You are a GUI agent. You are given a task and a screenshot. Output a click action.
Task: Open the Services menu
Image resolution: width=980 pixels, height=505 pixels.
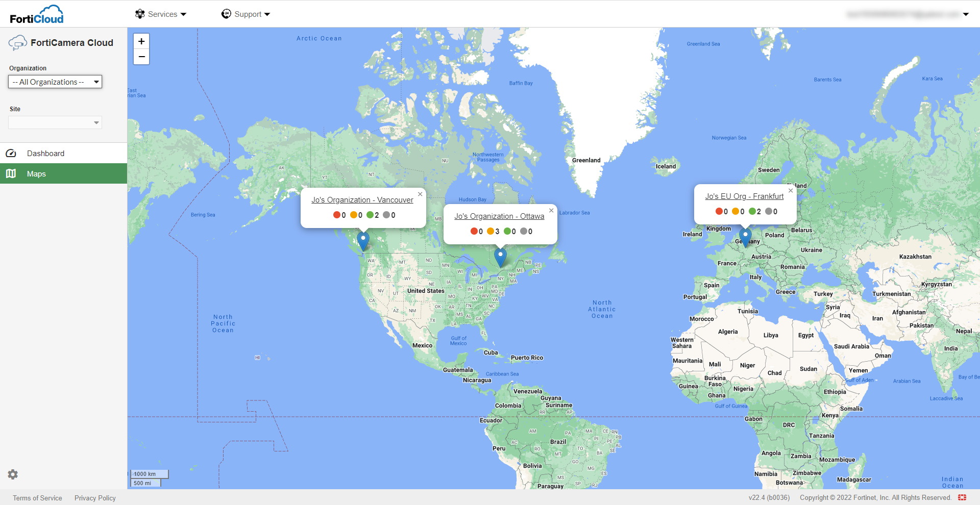161,14
